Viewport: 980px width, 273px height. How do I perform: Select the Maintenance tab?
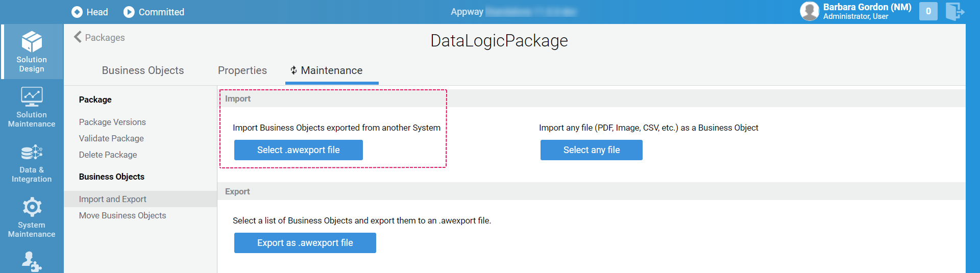332,70
